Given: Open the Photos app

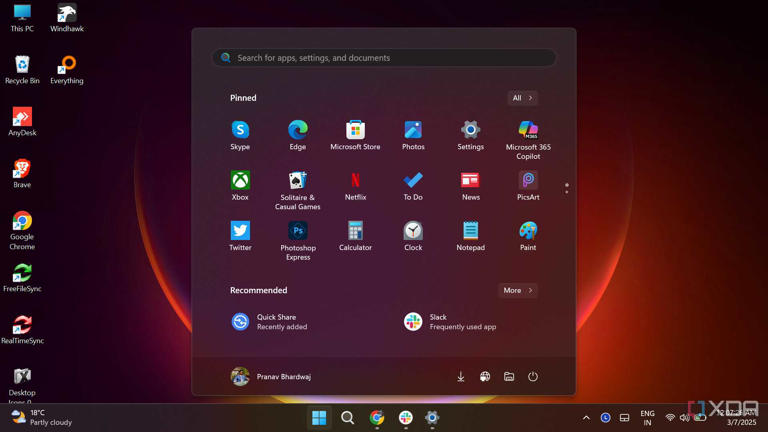Looking at the screenshot, I should (x=413, y=135).
